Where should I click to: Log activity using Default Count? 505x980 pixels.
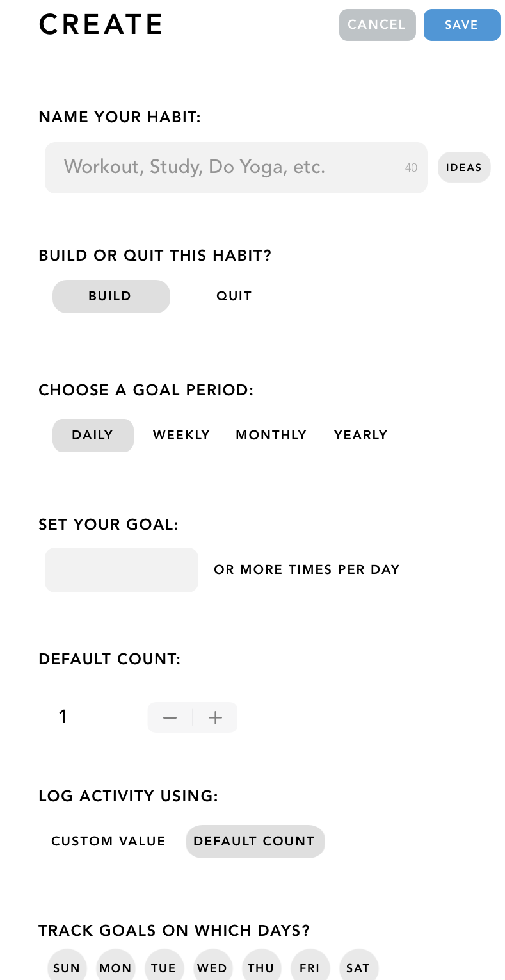coord(255,842)
